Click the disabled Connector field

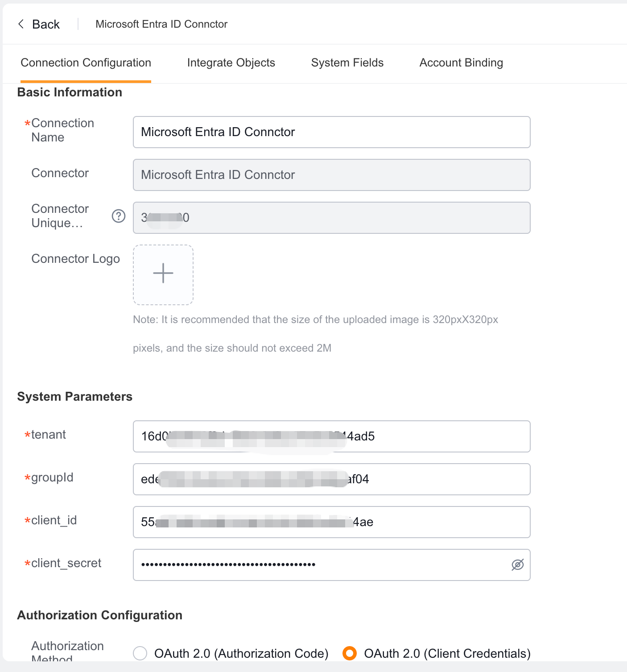[331, 175]
